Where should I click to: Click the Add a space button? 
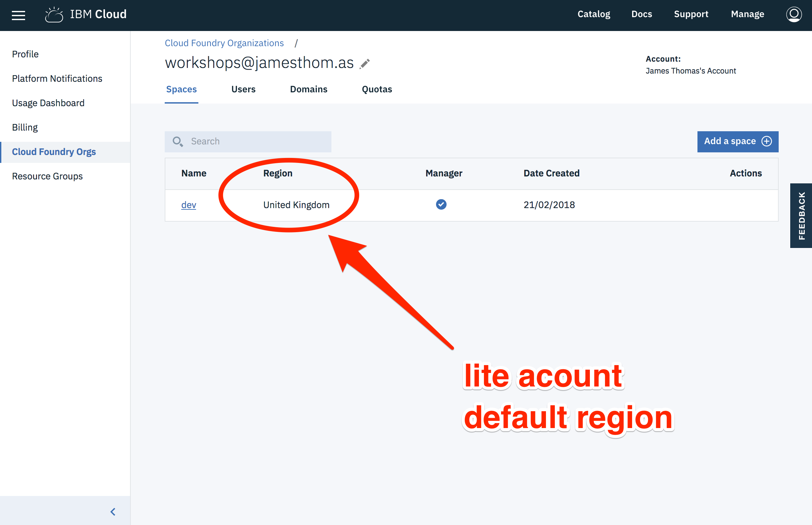click(737, 141)
